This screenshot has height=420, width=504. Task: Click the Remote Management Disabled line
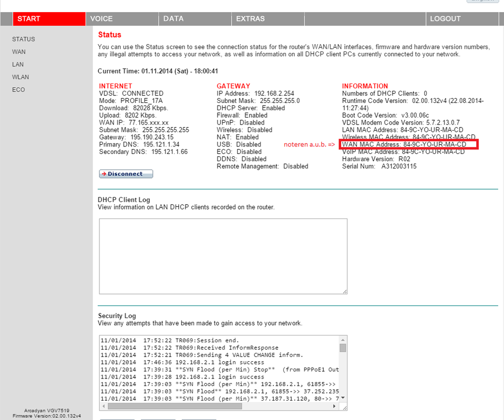262,166
